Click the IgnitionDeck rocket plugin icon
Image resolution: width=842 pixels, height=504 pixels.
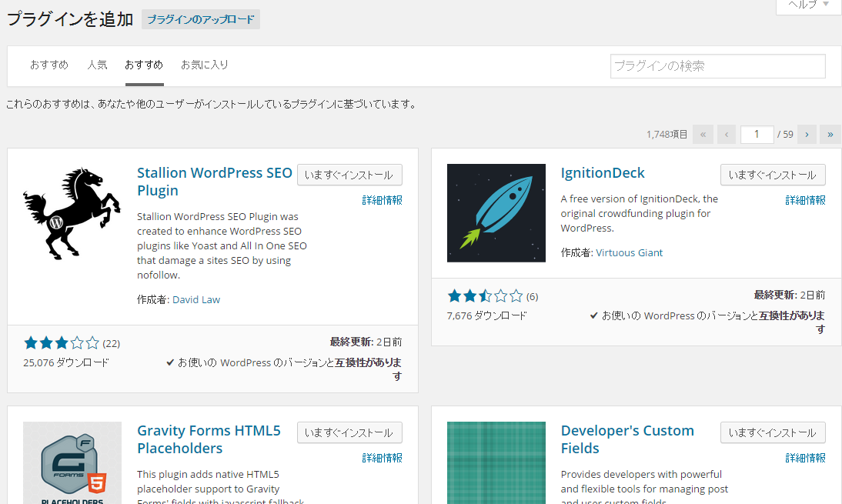pyautogui.click(x=496, y=213)
